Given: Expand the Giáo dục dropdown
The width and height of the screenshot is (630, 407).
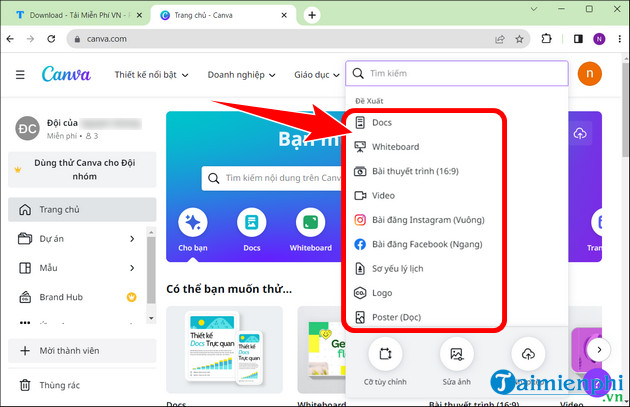Looking at the screenshot, I should point(317,75).
